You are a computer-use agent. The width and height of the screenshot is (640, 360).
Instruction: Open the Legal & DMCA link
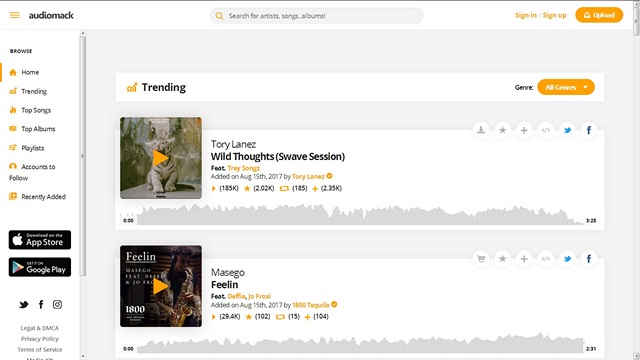tap(40, 328)
